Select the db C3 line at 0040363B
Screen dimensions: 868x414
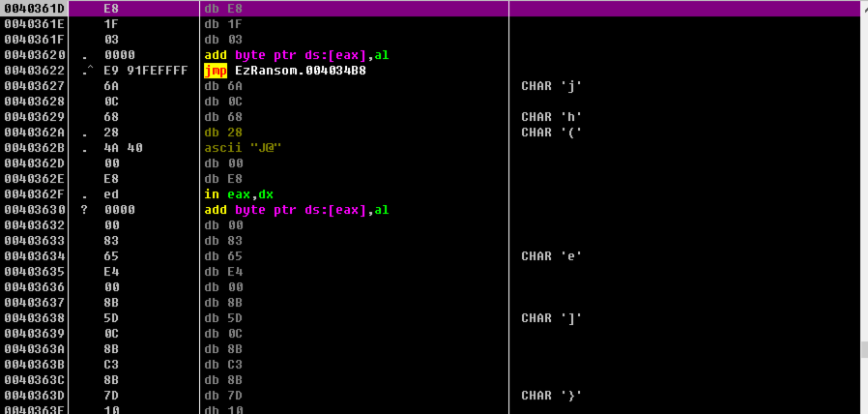pyautogui.click(x=218, y=365)
